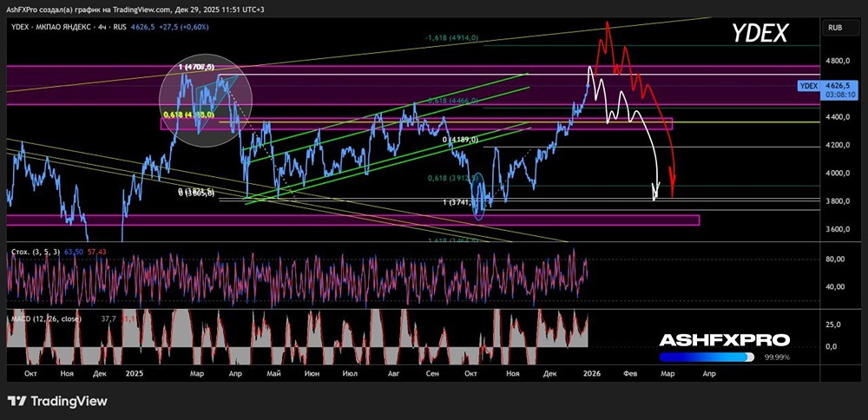Image resolution: width=868 pixels, height=420 pixels.
Task: Click the 25,0 MACD axis label
Action: (x=834, y=325)
